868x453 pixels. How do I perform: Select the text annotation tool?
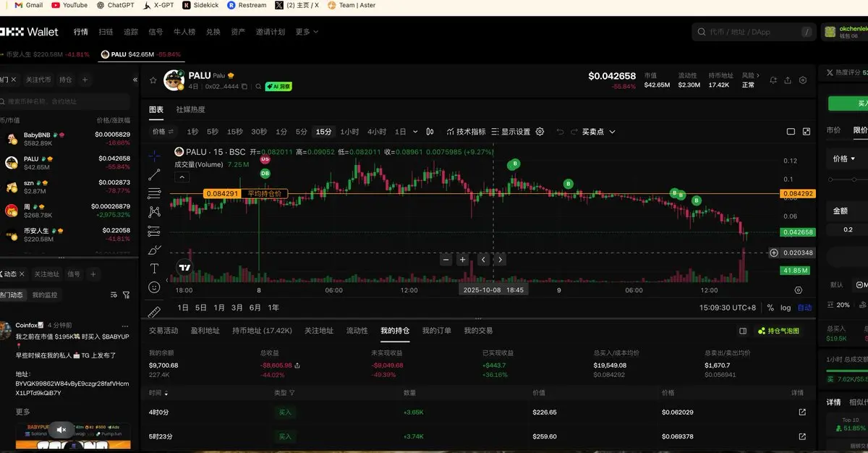click(154, 268)
